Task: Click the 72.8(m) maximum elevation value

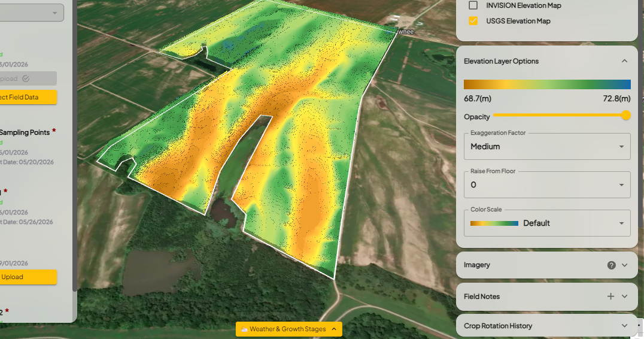Action: 616,99
